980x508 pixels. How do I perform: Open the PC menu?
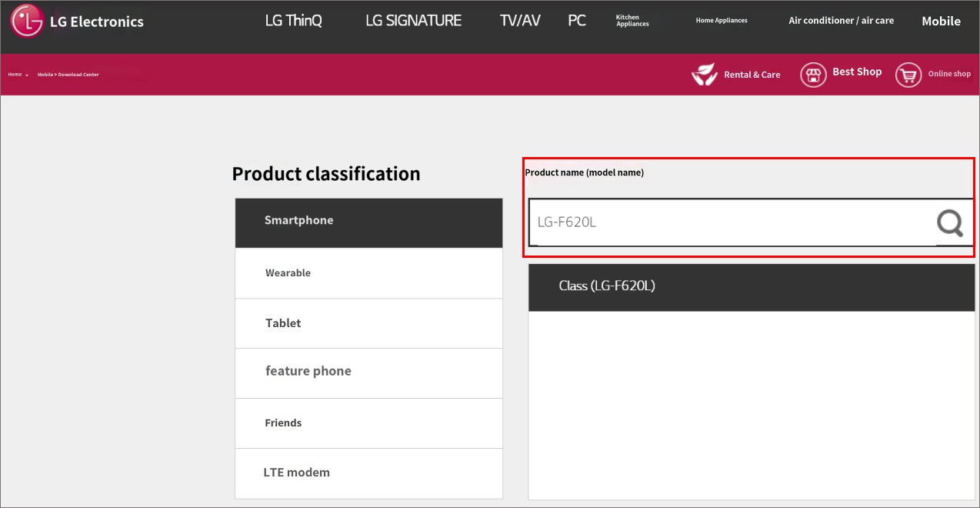click(x=577, y=21)
